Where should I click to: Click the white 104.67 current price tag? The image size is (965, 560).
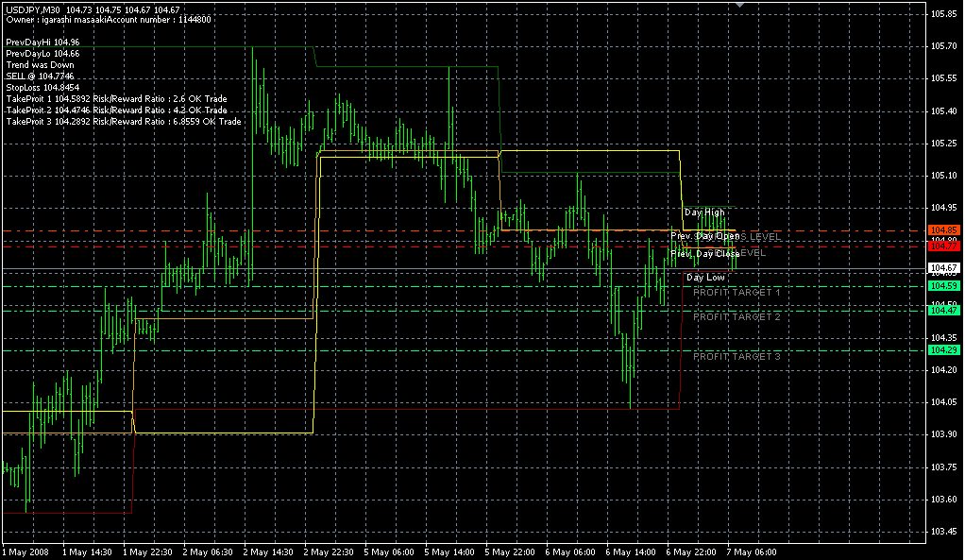(943, 269)
